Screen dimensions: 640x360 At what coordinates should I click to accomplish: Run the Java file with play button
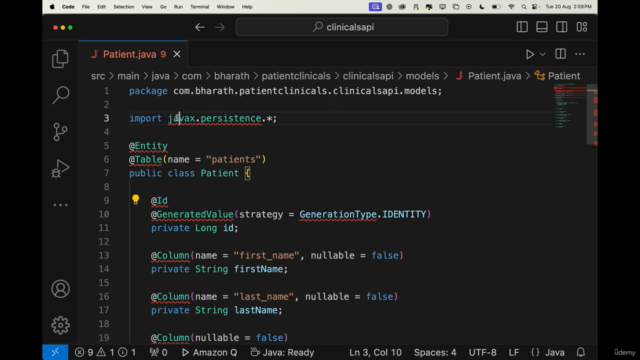[x=530, y=54]
